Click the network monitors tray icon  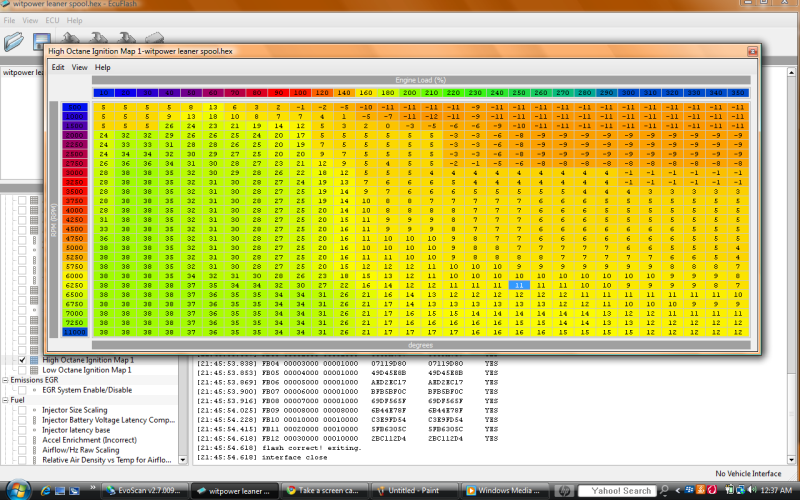tap(740, 490)
